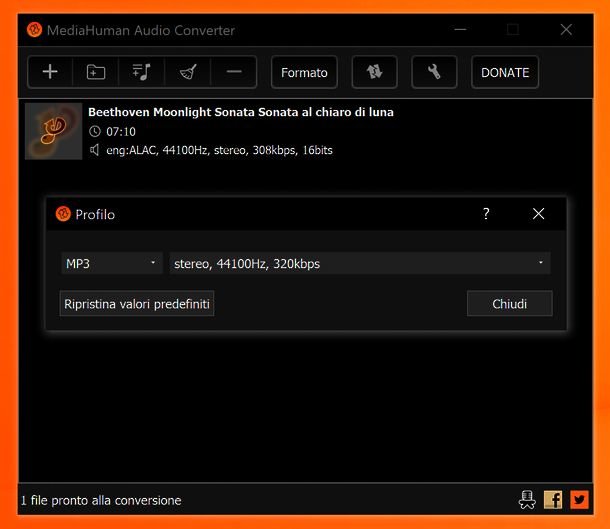
Task: Click the Profilo dialog logo icon
Action: [63, 214]
